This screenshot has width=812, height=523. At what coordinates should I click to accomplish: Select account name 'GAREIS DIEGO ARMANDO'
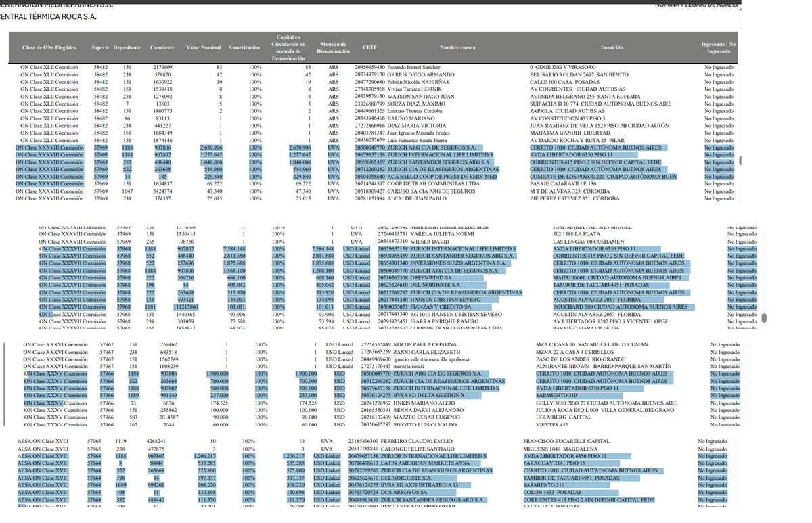[x=419, y=74]
